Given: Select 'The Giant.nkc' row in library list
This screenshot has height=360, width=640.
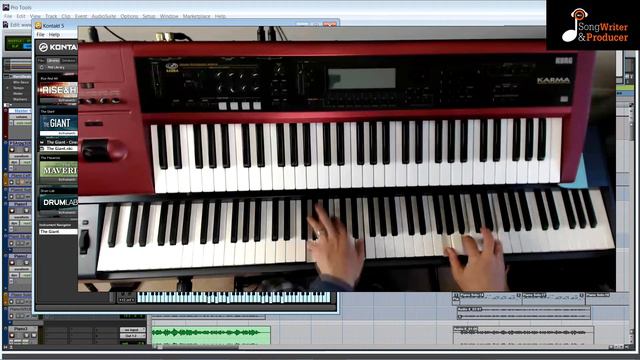Looking at the screenshot, I should tap(58, 149).
